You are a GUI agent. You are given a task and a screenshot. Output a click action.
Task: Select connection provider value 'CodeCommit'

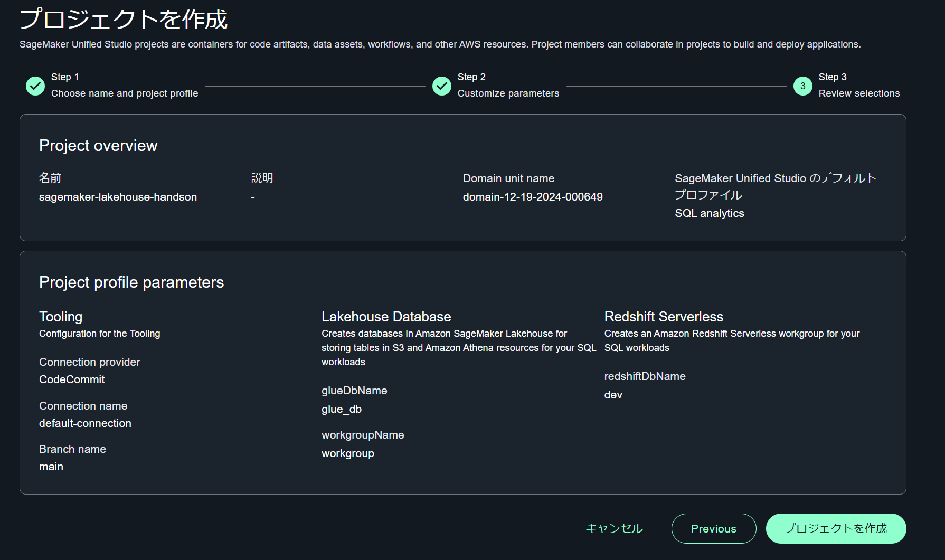click(72, 379)
